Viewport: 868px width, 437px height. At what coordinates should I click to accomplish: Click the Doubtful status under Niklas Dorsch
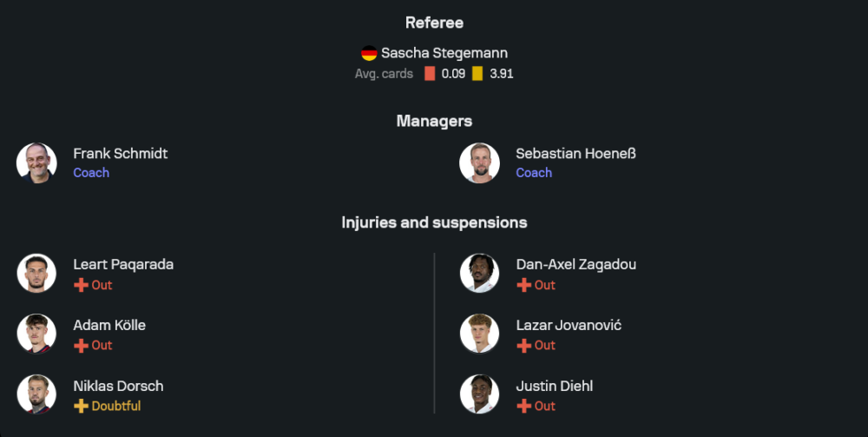[x=116, y=406]
